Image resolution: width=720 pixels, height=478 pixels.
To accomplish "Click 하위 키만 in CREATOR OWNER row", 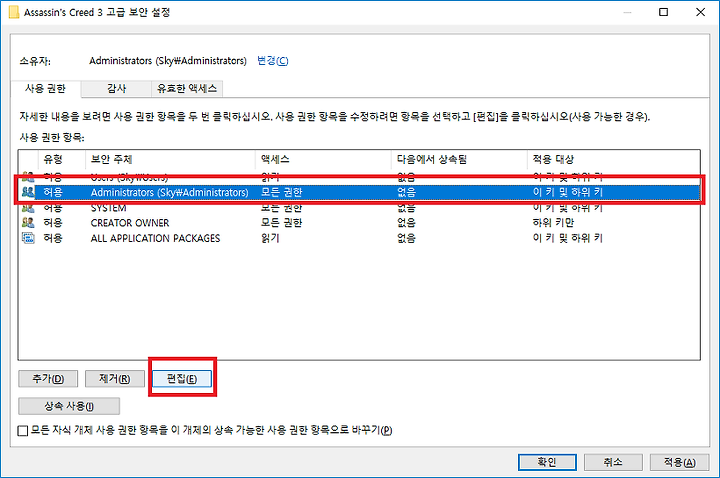I will click(553, 223).
